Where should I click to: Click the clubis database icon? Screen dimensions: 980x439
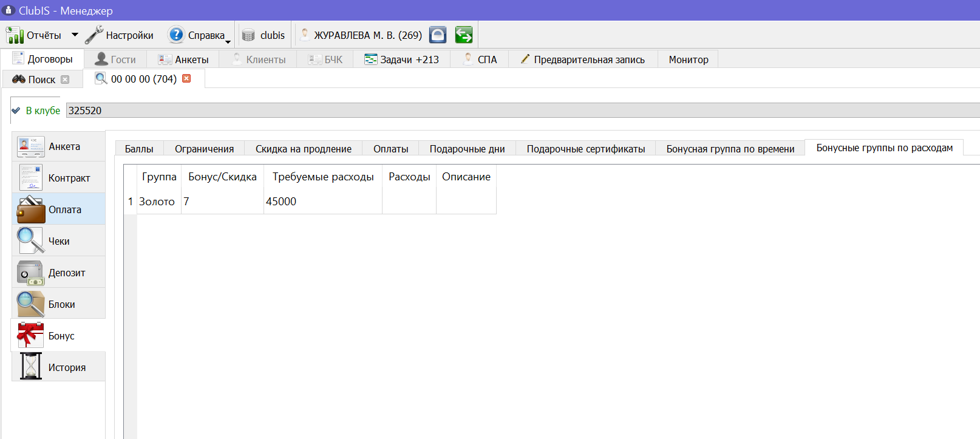(248, 35)
